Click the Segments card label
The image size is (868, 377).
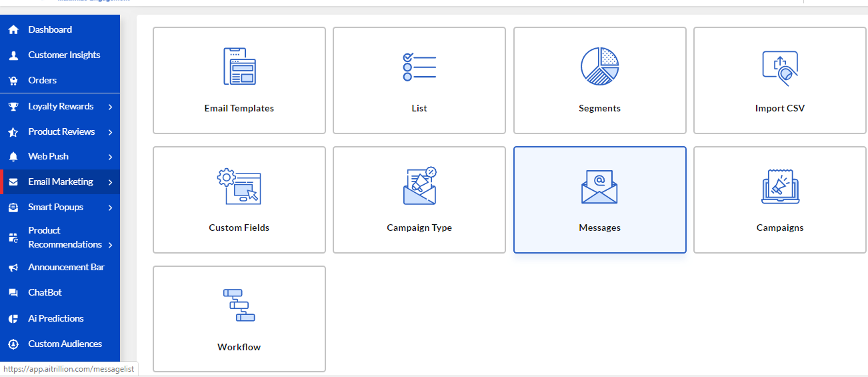point(600,108)
